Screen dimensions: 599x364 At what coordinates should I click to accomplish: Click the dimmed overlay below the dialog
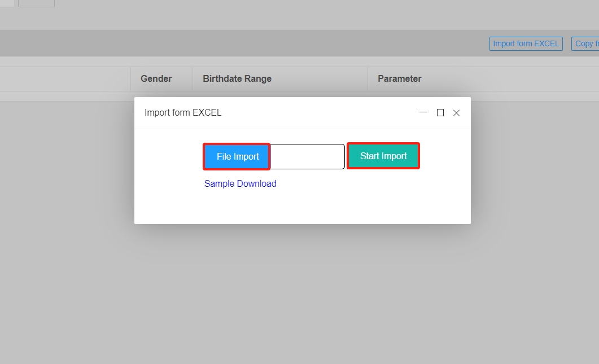[x=299, y=293]
